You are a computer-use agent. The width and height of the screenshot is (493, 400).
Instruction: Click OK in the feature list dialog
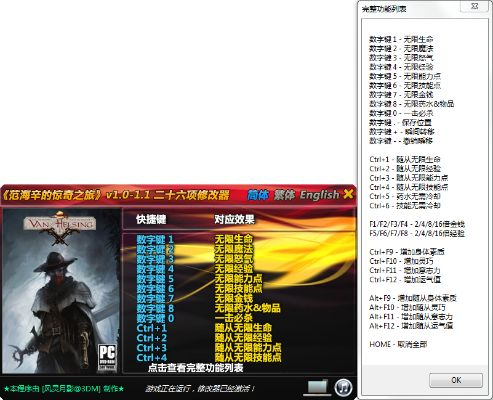point(456,380)
